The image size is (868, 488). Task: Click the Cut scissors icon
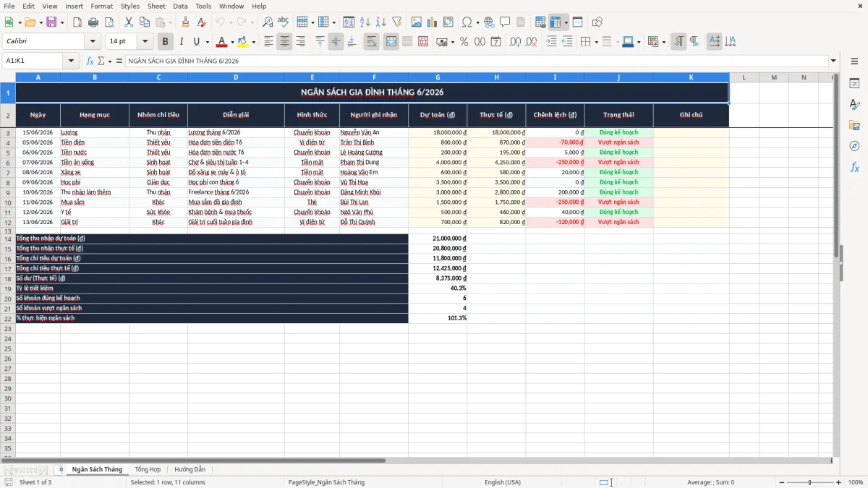129,22
